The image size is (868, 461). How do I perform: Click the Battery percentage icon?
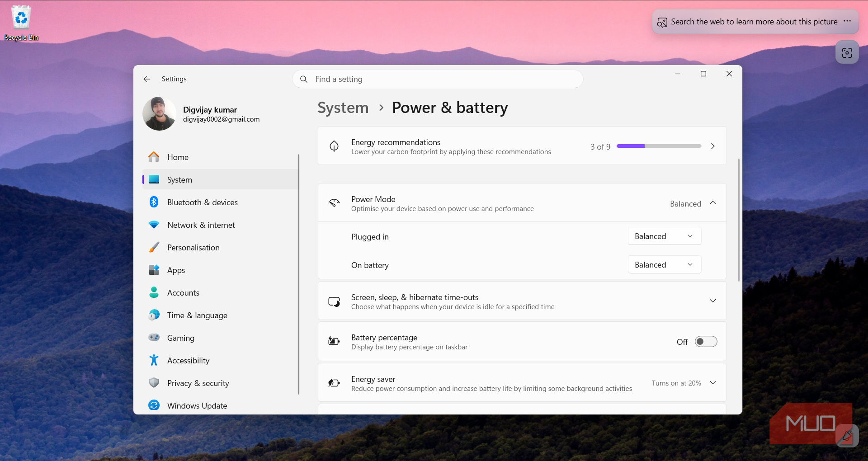pyautogui.click(x=334, y=341)
